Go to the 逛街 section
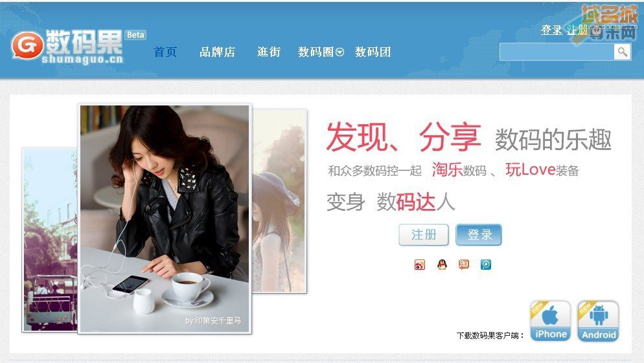Viewport: 644px width, 363px height. click(269, 52)
